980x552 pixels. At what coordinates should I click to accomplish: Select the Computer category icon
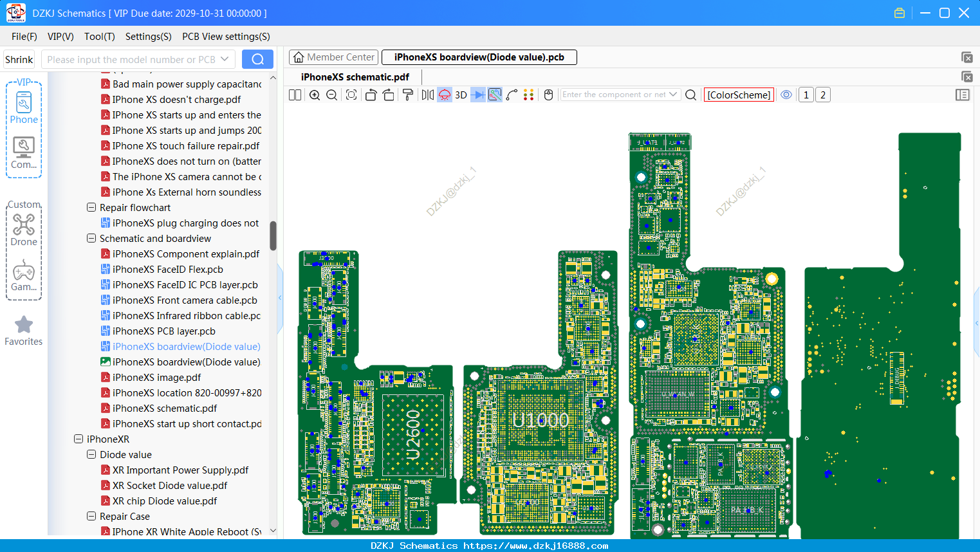(24, 153)
